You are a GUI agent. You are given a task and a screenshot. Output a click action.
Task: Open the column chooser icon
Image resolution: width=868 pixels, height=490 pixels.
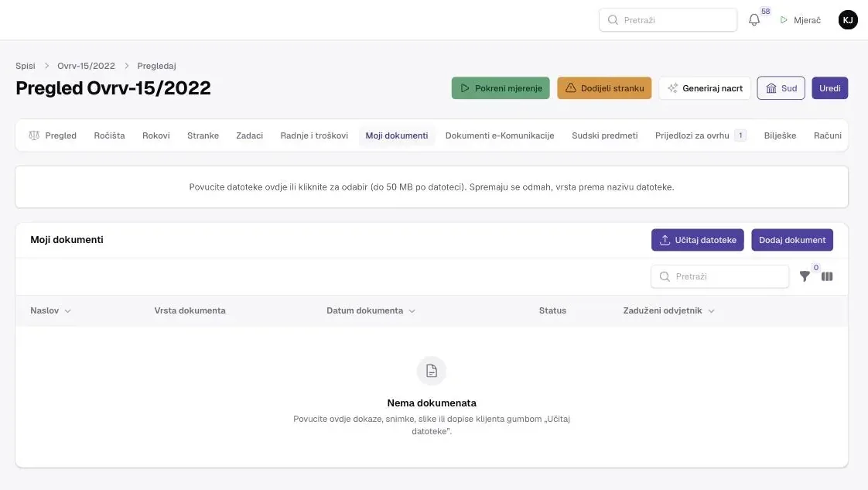tap(827, 276)
